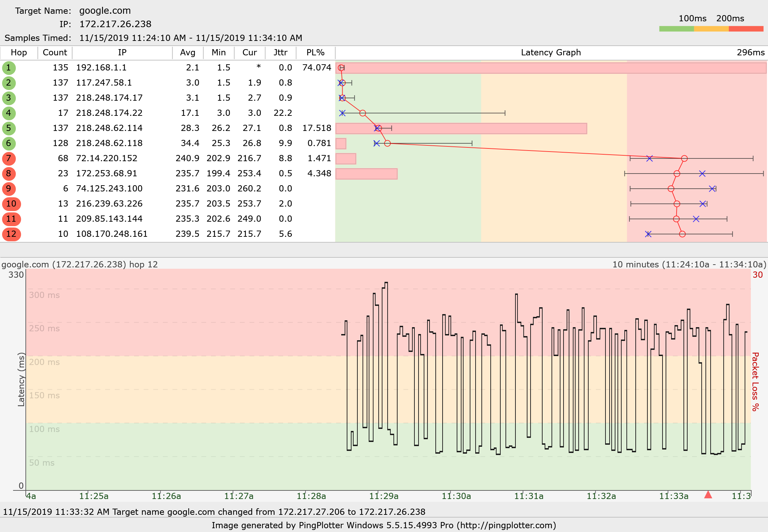Click the red hop 12 circle icon
The width and height of the screenshot is (768, 532).
pyautogui.click(x=11, y=234)
